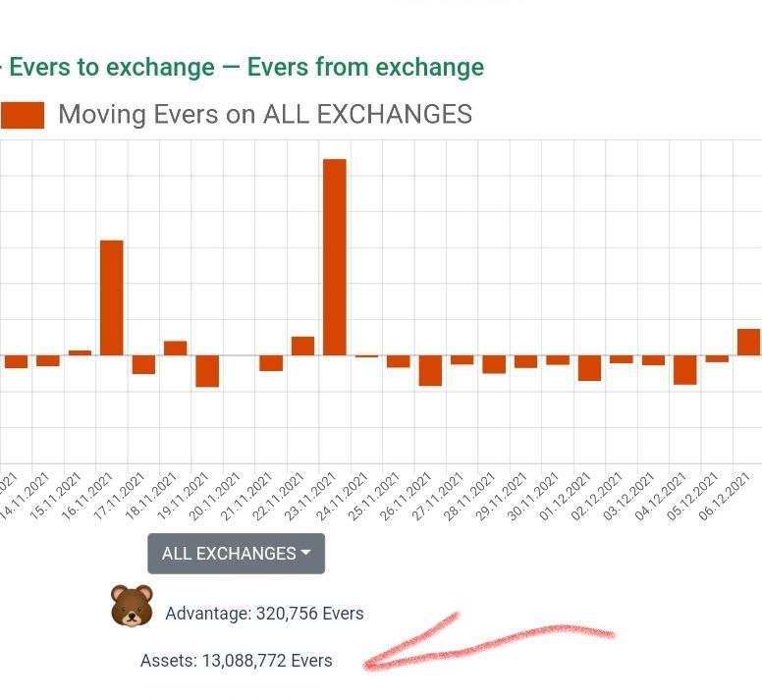762x700 pixels.
Task: Click the small positive bar on 18.11.2021
Action: tap(176, 348)
